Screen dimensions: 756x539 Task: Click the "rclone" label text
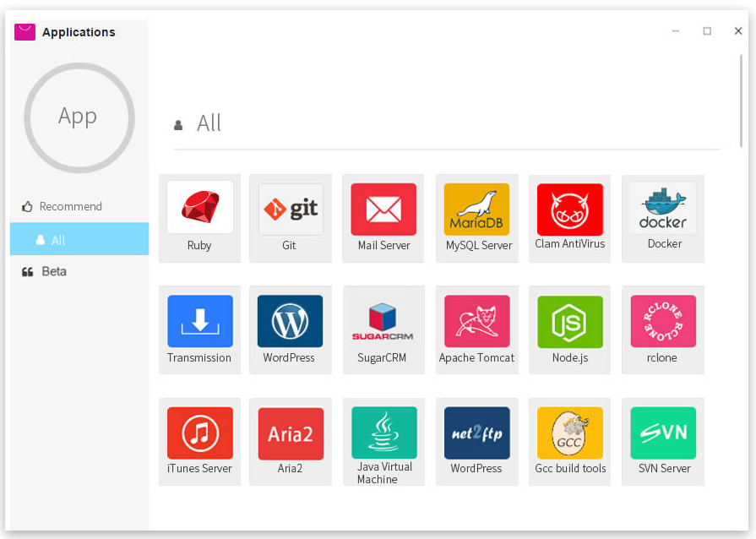click(x=662, y=357)
